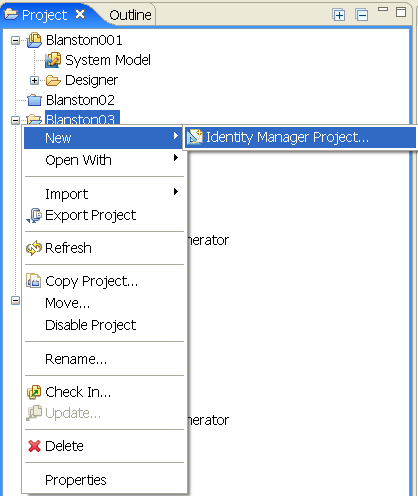This screenshot has width=418, height=496.
Task: Click the Export Project icon
Action: (34, 215)
